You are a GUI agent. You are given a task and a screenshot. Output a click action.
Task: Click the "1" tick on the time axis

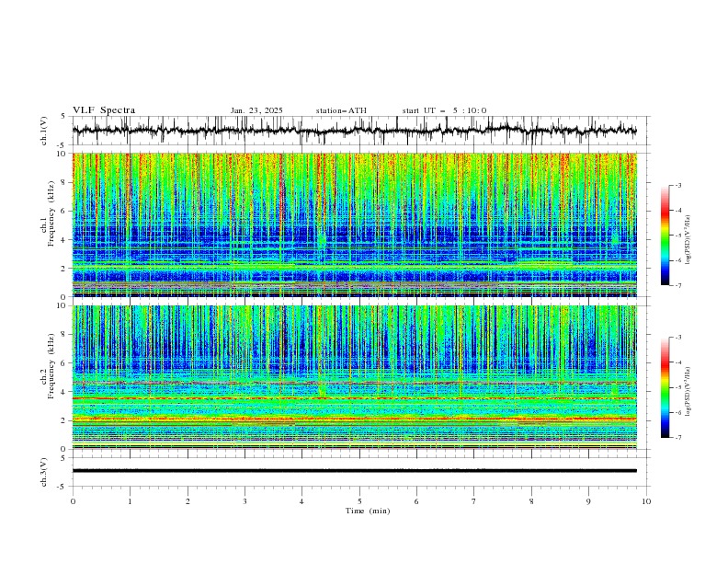[x=130, y=501]
